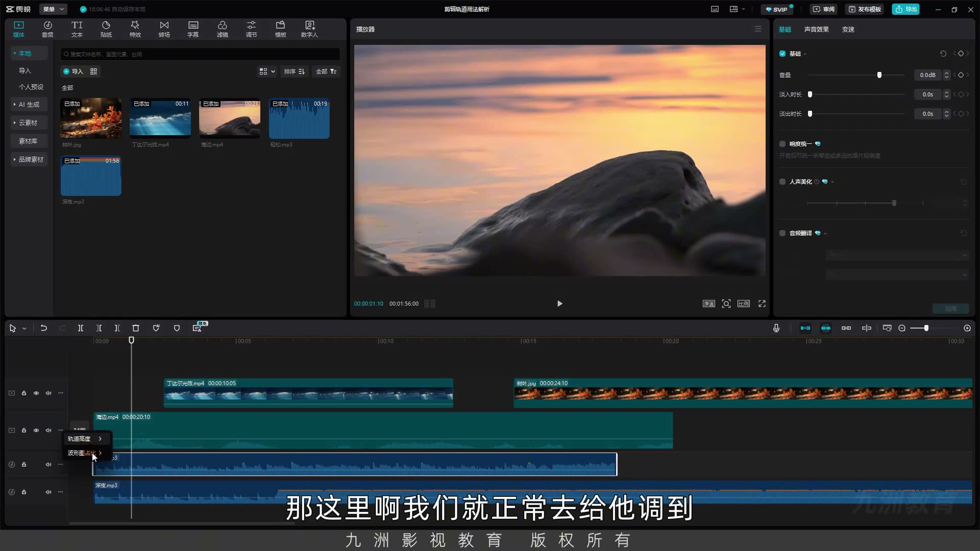Toggle the main track magnet icon

[805, 328]
